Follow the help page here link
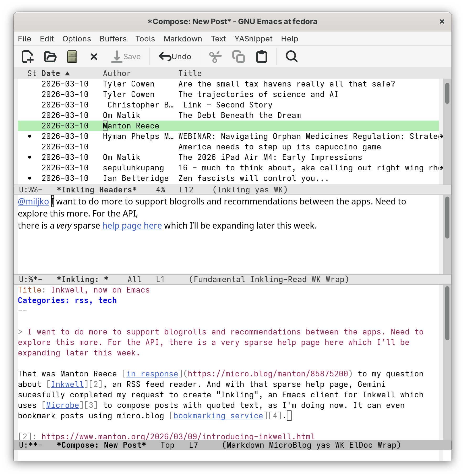Screen dimensions: 465x476 point(132,225)
